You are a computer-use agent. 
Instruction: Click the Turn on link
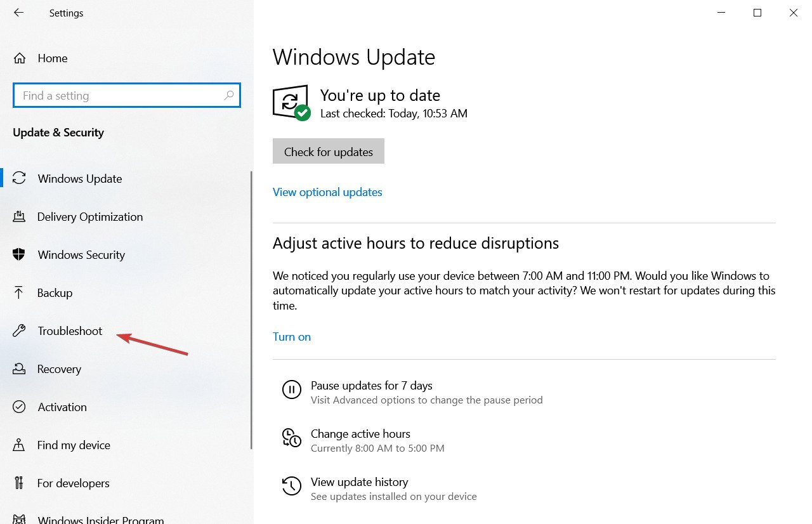pos(292,336)
